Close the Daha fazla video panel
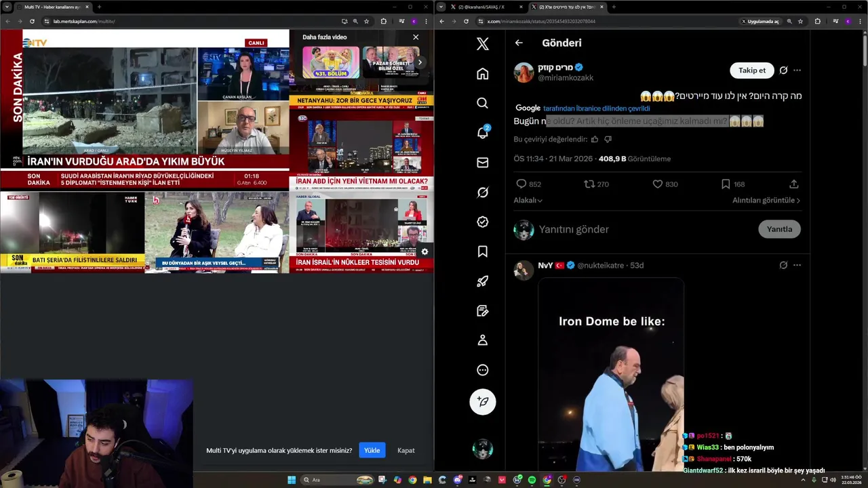 click(x=416, y=37)
